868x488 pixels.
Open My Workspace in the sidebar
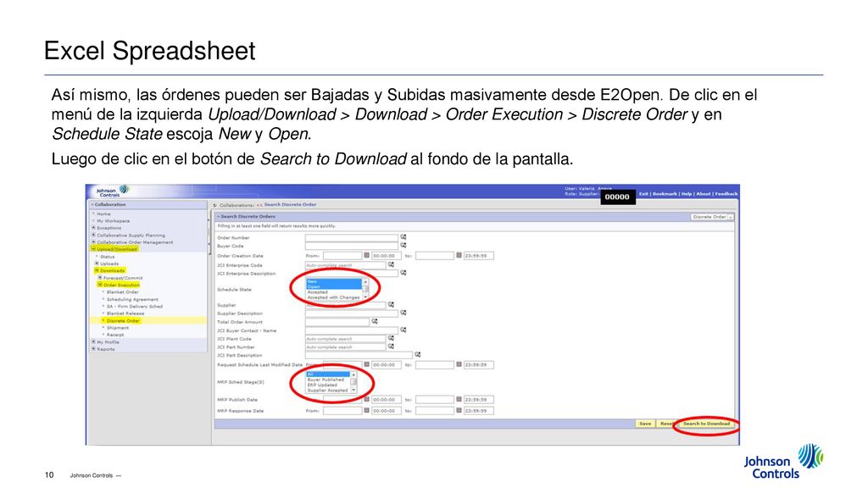click(113, 221)
